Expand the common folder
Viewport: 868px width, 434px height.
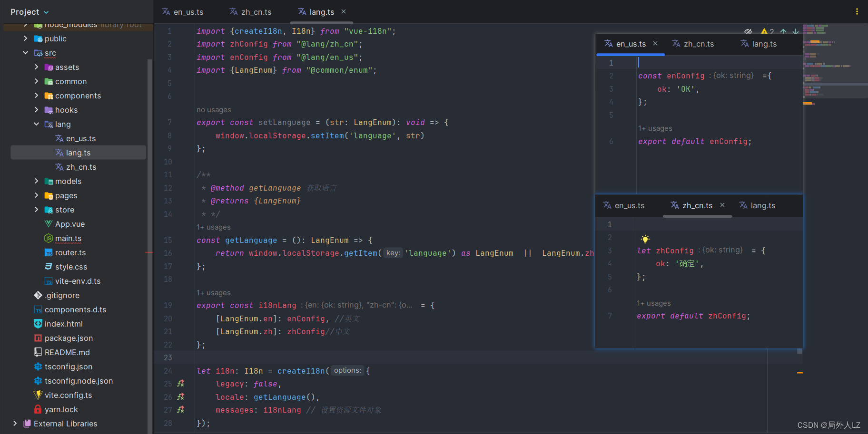(x=36, y=81)
